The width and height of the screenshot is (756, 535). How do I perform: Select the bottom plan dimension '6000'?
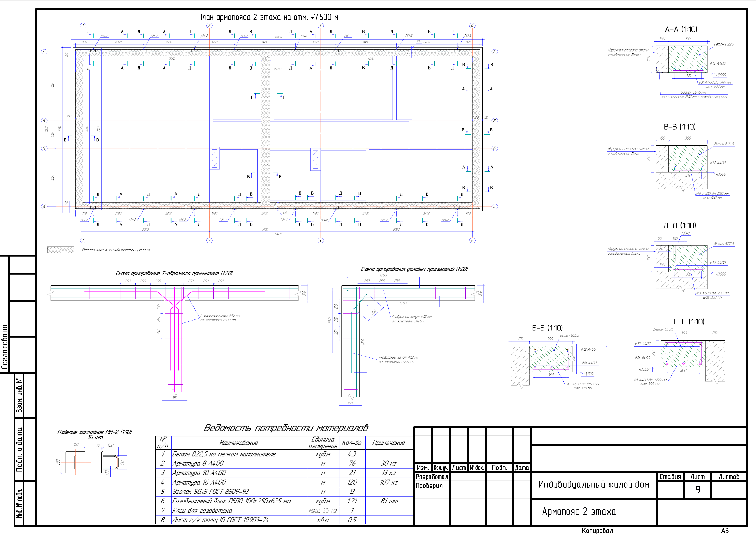[x=396, y=229]
